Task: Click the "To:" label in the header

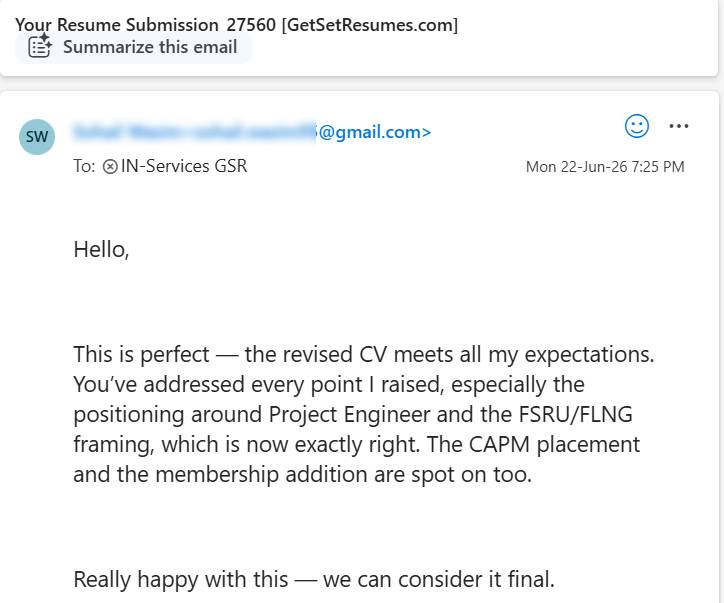Action: pyautogui.click(x=84, y=166)
